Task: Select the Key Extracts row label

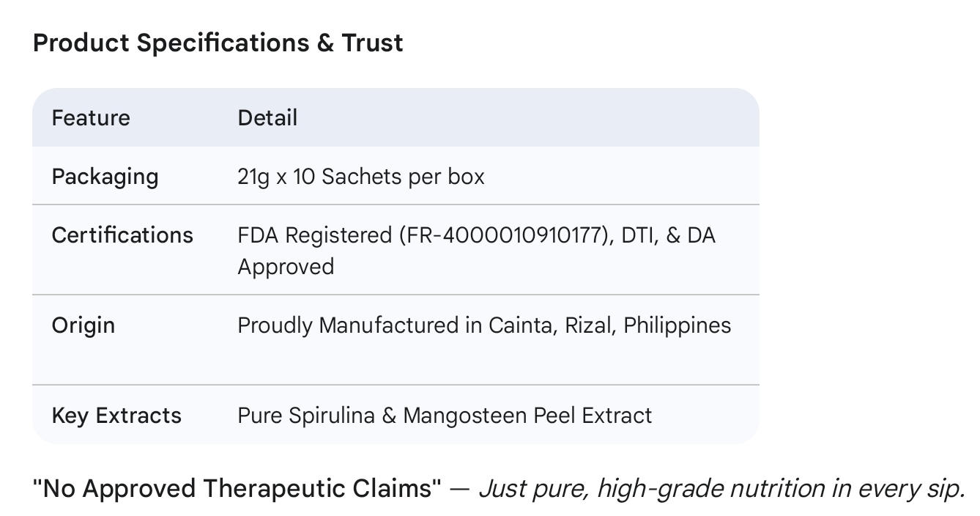Action: click(116, 416)
